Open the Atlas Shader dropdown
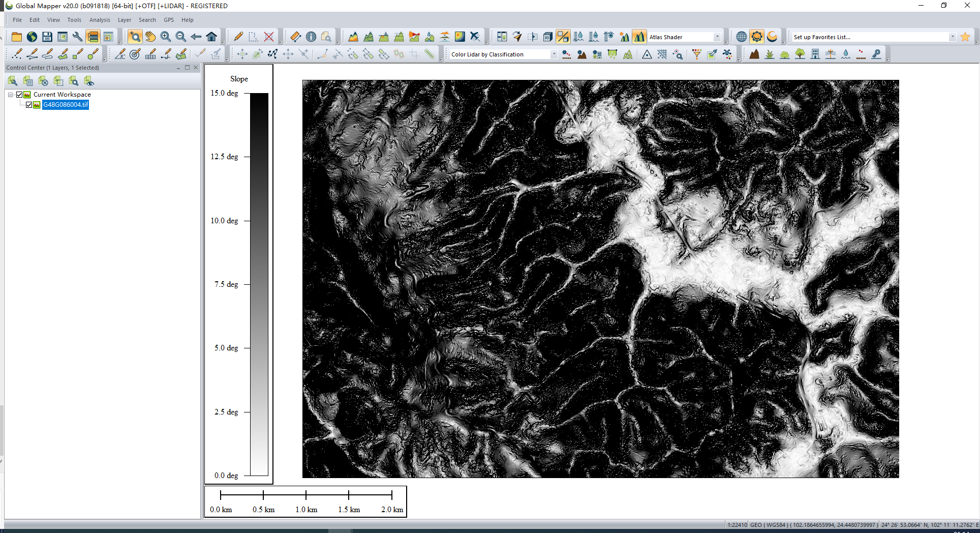The height and width of the screenshot is (533, 980). (717, 37)
